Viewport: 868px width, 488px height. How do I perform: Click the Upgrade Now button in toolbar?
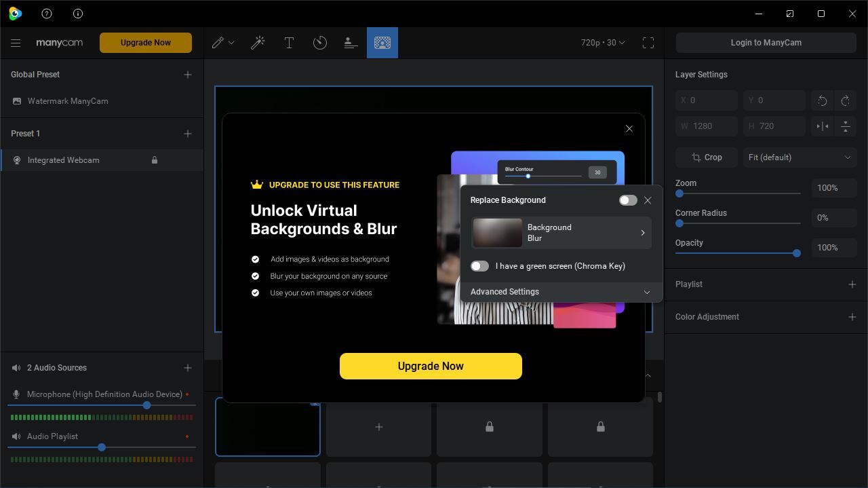click(146, 43)
